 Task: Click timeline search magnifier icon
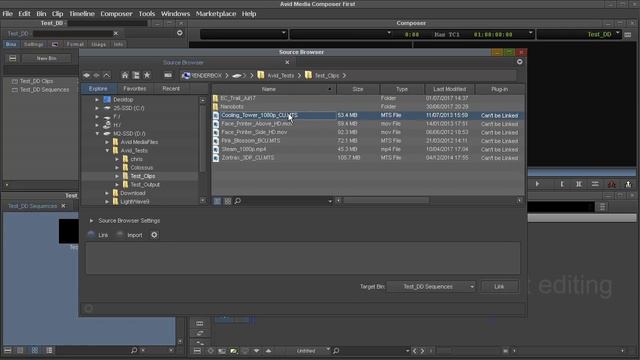(x=336, y=351)
